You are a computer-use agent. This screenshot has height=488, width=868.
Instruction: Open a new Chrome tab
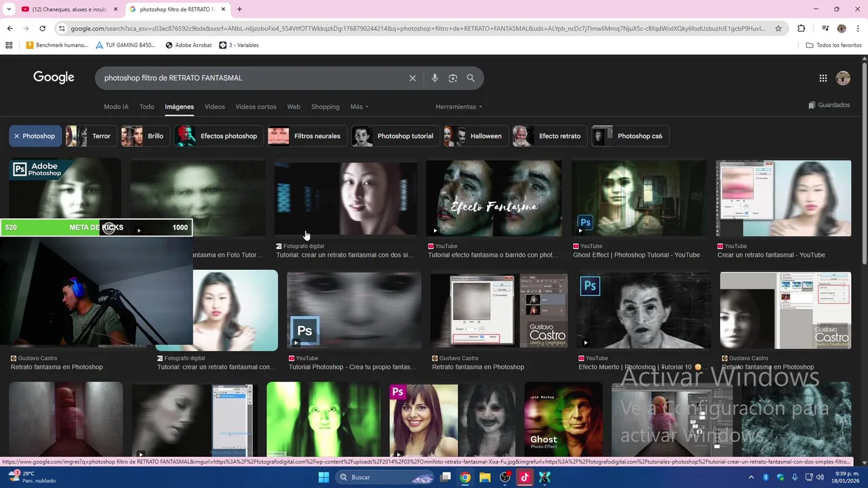click(239, 9)
